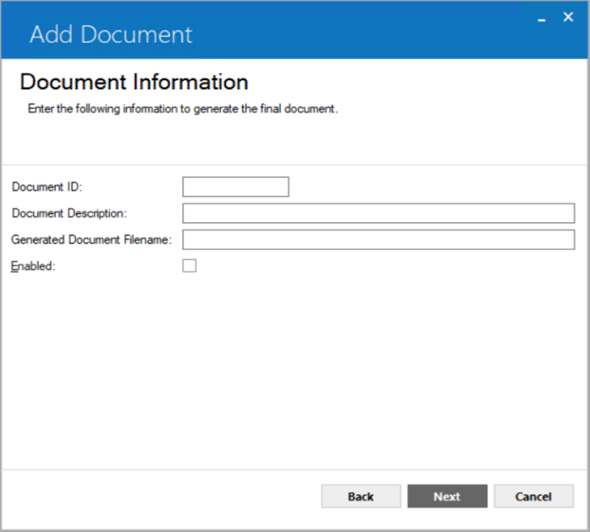
Task: Cancel the Add Document wizard
Action: (x=534, y=496)
